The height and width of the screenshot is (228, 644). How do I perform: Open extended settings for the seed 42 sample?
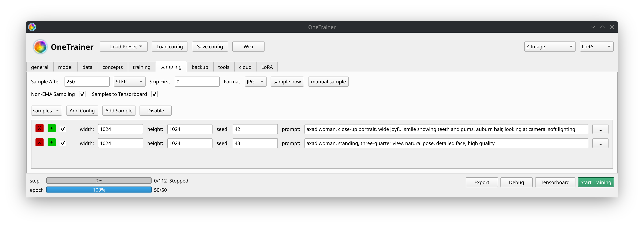tap(600, 129)
